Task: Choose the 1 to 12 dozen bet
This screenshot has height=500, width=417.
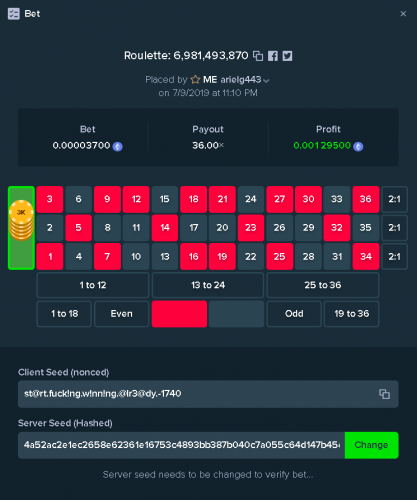Action: point(93,285)
